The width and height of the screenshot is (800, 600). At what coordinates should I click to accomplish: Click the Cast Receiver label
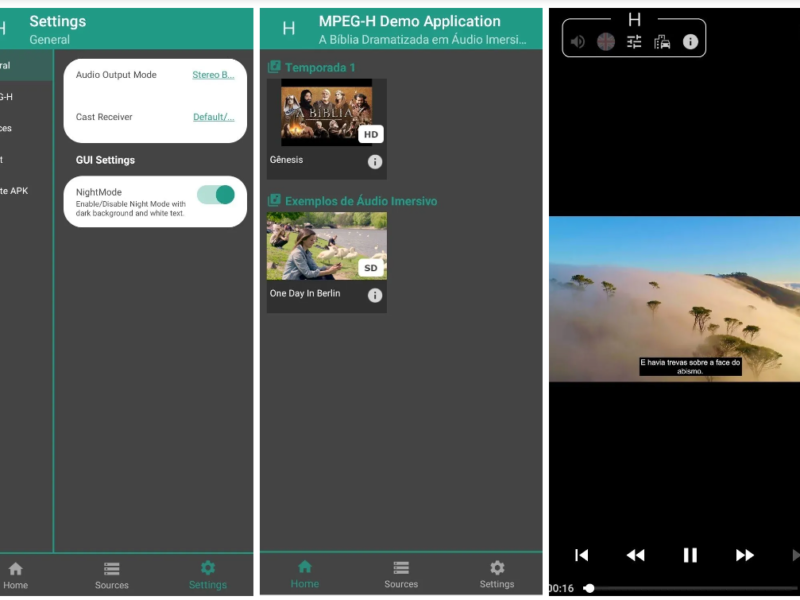click(x=104, y=117)
